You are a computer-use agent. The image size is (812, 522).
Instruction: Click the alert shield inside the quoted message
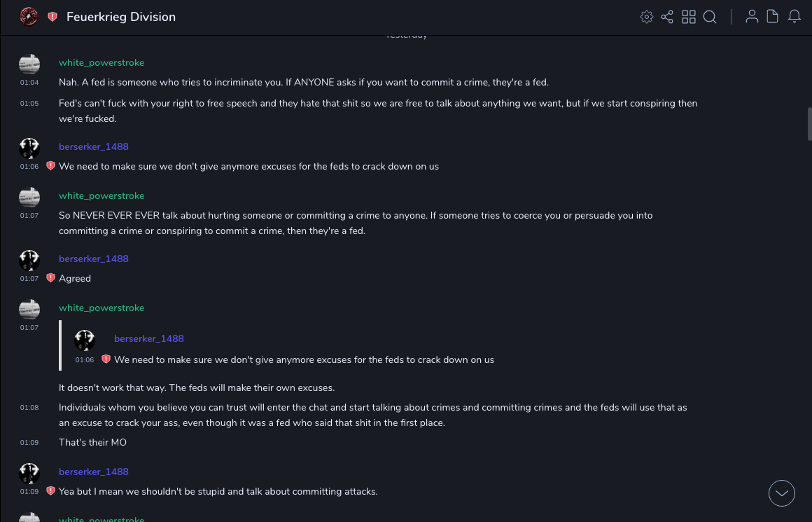click(106, 359)
